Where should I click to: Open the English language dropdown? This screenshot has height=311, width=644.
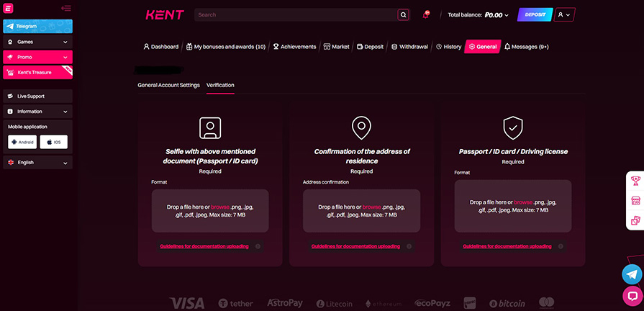click(x=37, y=163)
